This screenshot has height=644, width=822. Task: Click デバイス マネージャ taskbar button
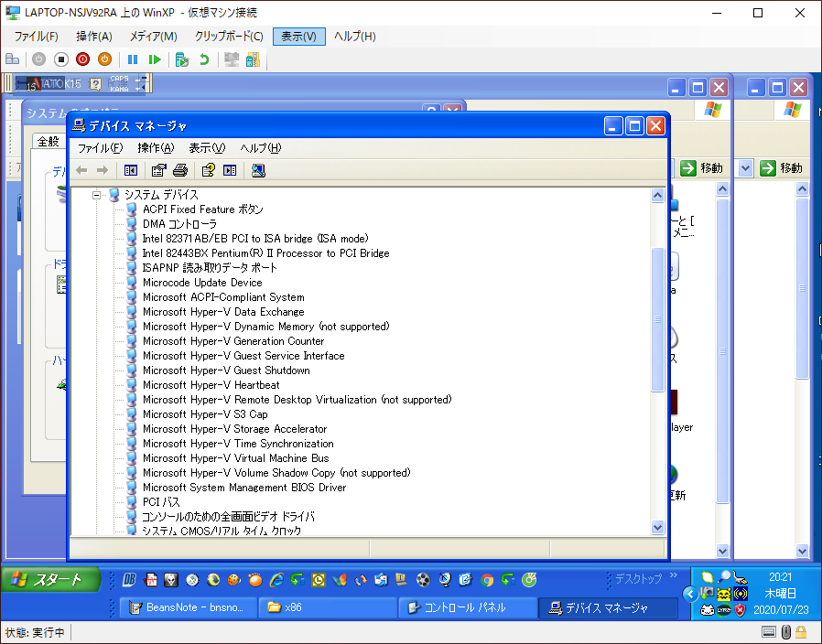[607, 607]
